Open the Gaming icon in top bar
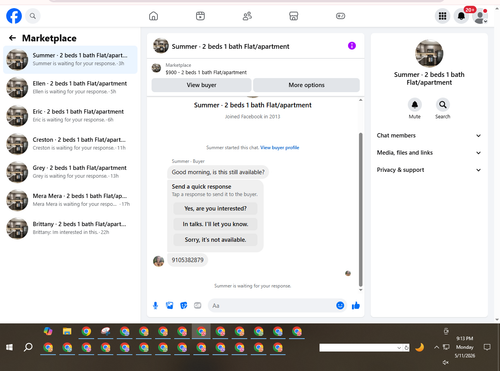This screenshot has width=500, height=371. [340, 16]
